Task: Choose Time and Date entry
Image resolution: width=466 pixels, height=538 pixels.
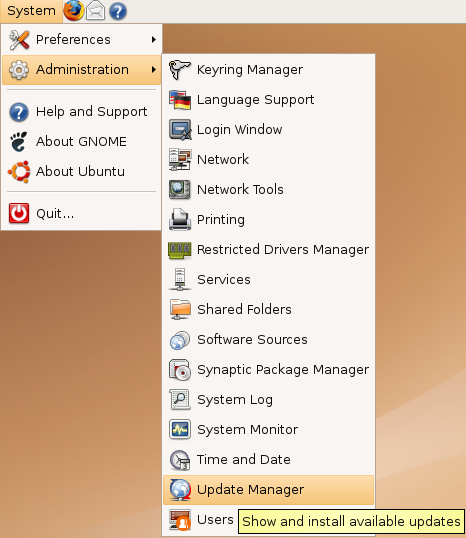Action: (268, 460)
